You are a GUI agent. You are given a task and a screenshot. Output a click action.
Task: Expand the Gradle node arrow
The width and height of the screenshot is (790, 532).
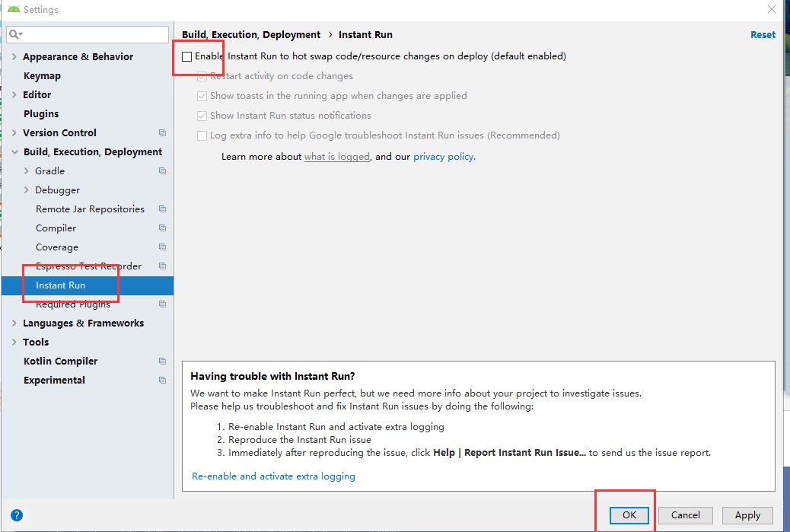tap(26, 170)
